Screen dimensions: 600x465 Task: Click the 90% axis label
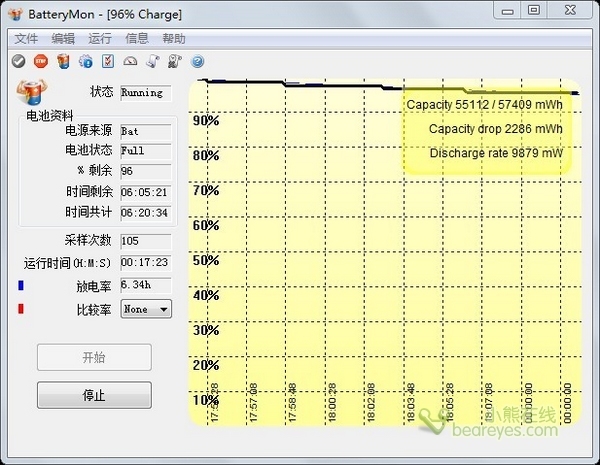pyautogui.click(x=206, y=121)
